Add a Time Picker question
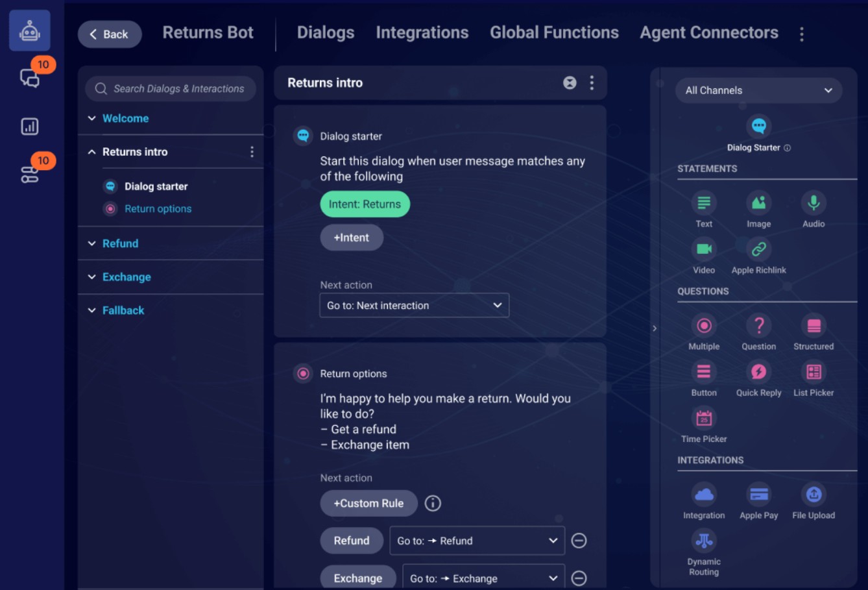Image resolution: width=868 pixels, height=590 pixels. pyautogui.click(x=704, y=419)
